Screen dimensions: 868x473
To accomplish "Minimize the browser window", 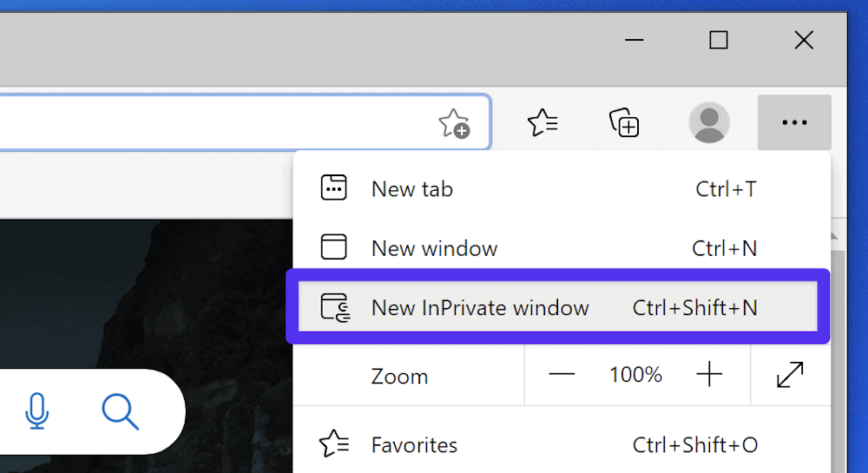I will (635, 40).
